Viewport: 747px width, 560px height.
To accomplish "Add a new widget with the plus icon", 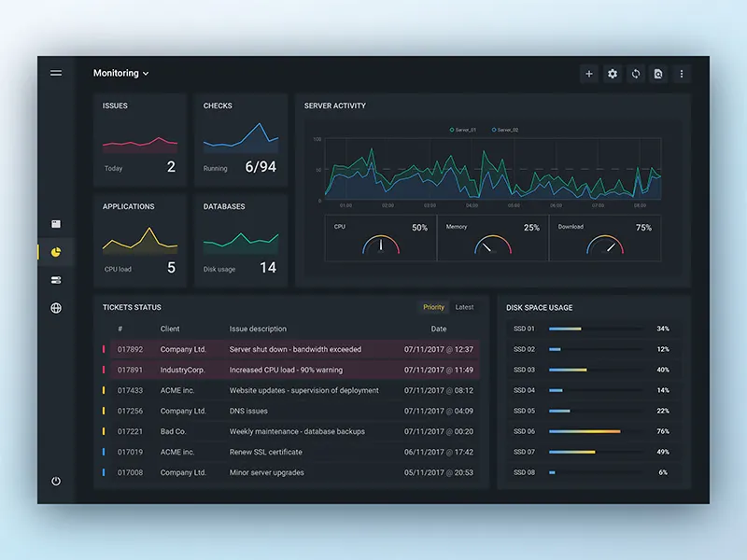I will [x=589, y=73].
